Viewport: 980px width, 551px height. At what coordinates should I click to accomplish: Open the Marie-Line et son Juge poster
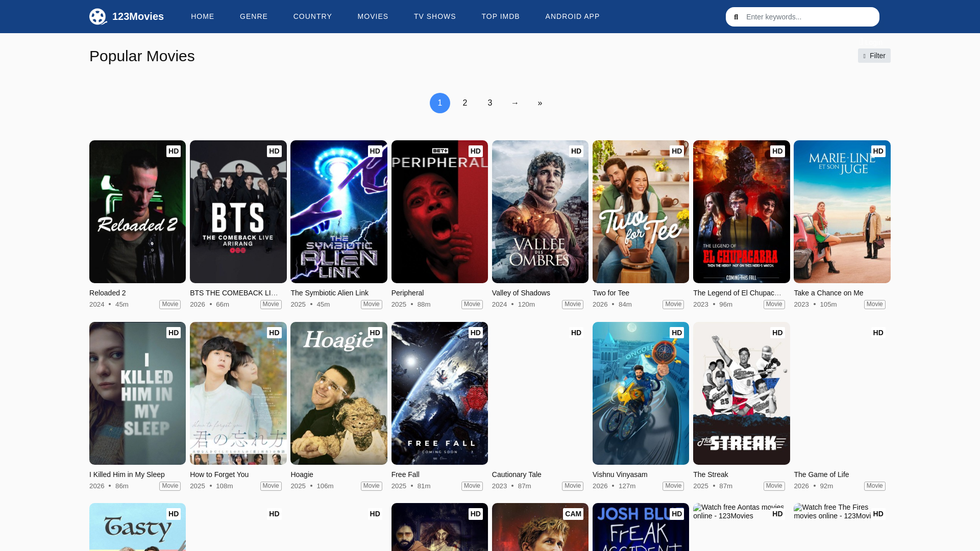[x=842, y=212]
